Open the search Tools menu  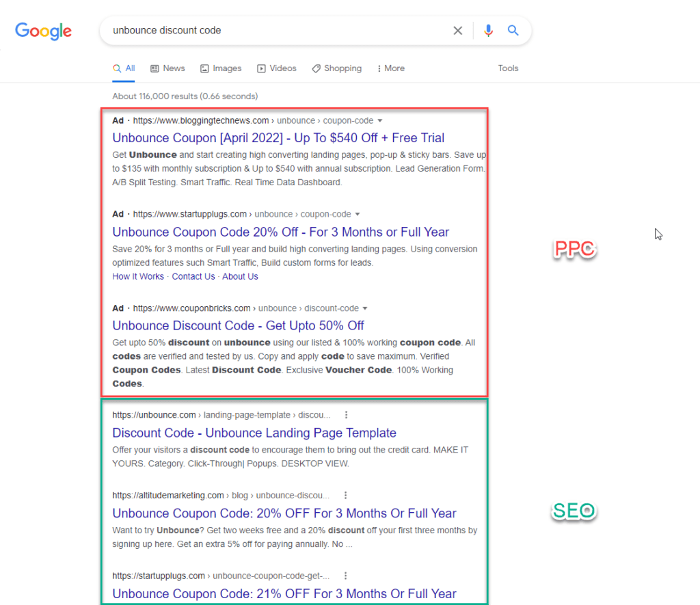coord(508,68)
